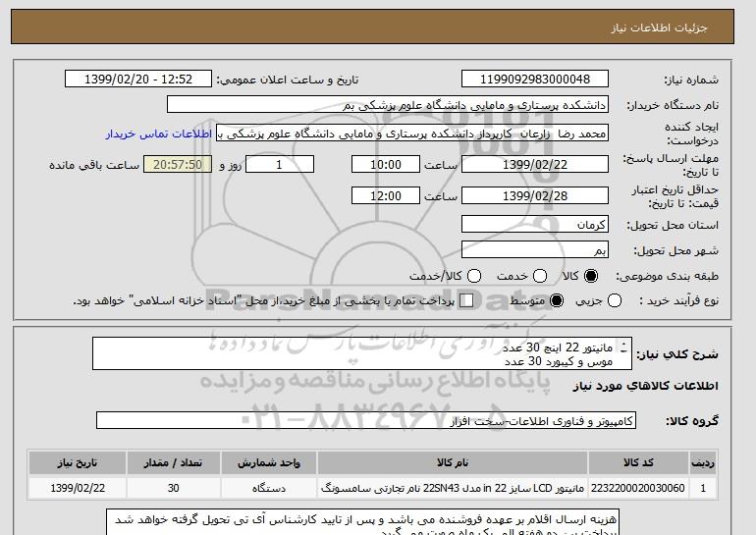Click the remaining time field 20:57:50
Viewport: 756px width, 535px height.
[x=178, y=164]
